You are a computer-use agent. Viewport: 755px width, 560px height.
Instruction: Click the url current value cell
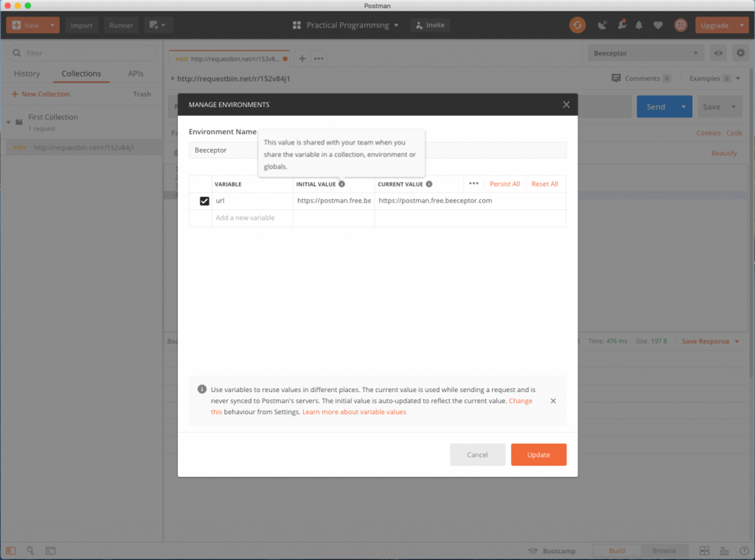pos(470,201)
